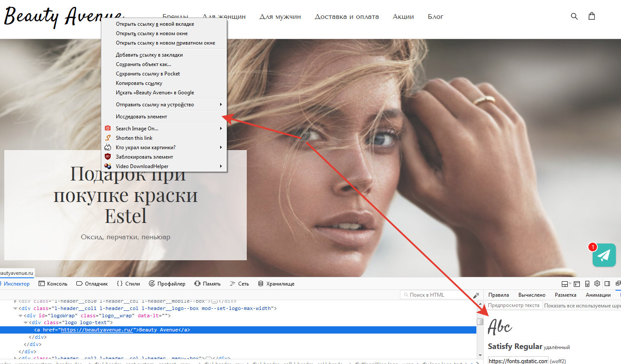
Task: Click the Search Image On camera icon
Action: 108,128
